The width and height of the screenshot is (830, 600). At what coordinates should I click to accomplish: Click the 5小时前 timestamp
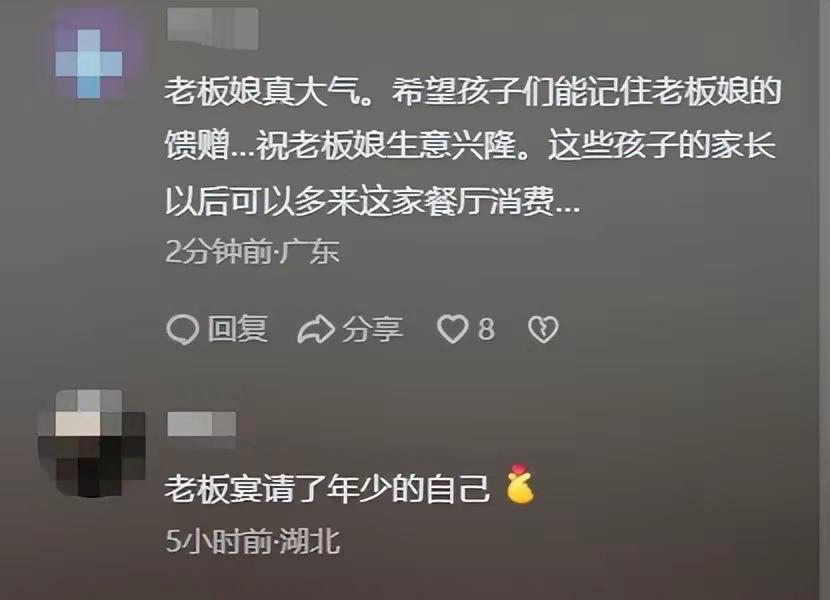[219, 541]
